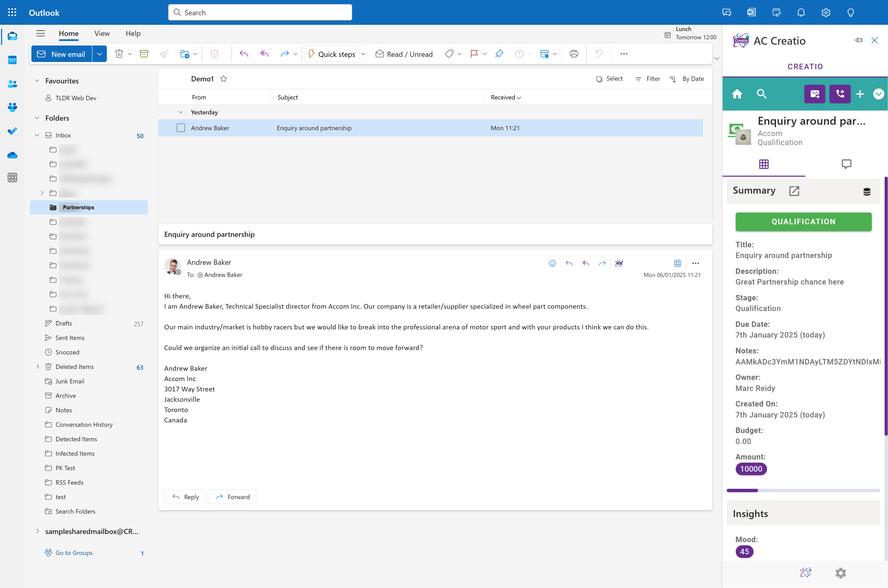Select Creatio details grid tab

click(764, 164)
